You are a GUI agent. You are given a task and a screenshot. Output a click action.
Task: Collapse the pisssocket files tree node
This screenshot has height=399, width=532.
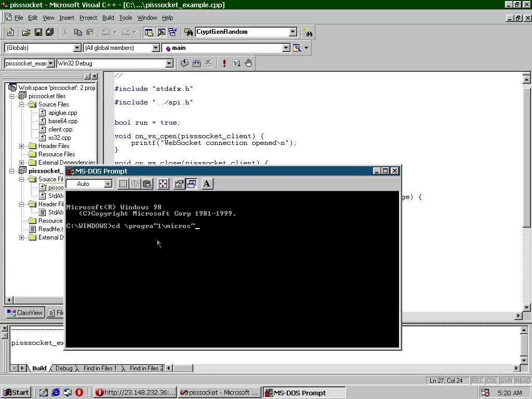point(11,96)
